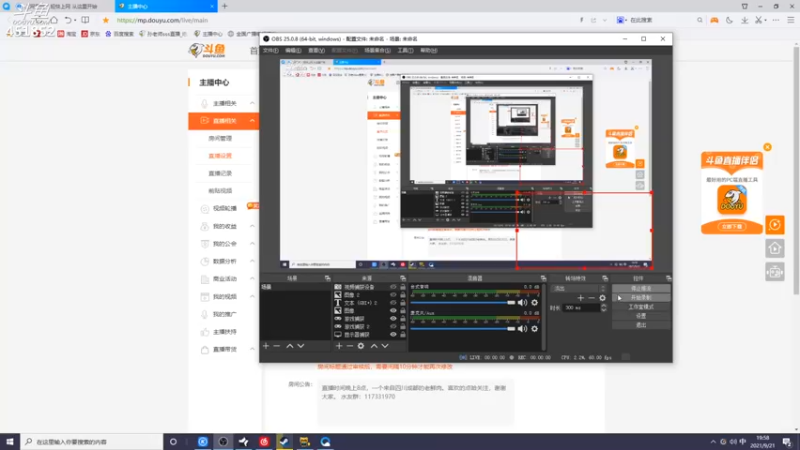Pop out the 控件 controls dock panel
The height and width of the screenshot is (450, 800).
(668, 278)
